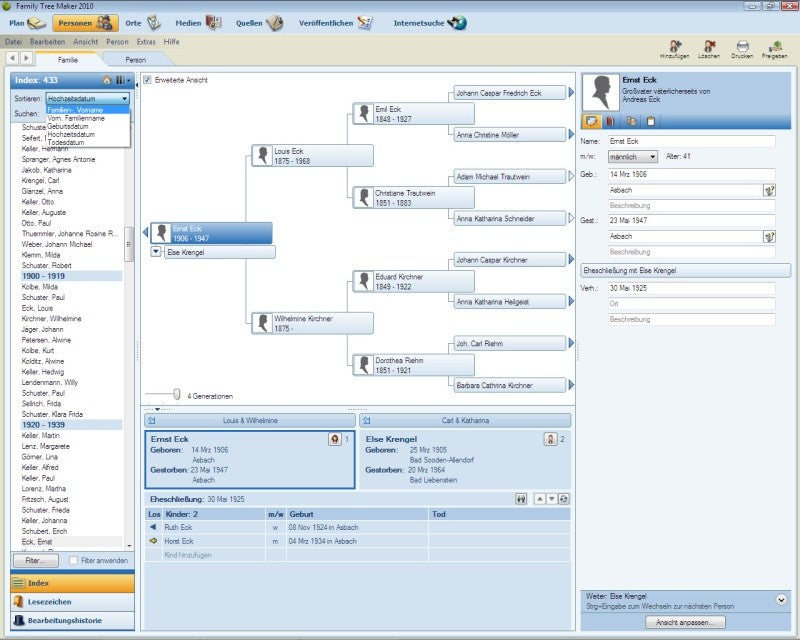
Task: Click the Löschen person icon
Action: pos(709,50)
